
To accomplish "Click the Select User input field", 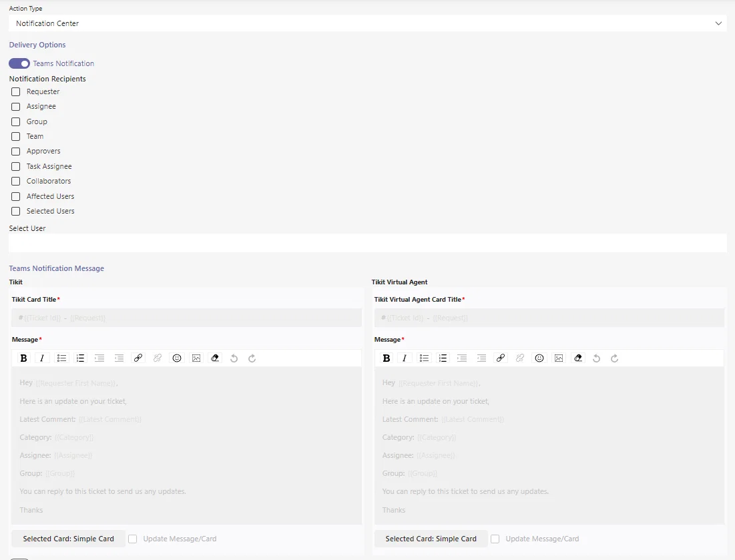I will [367, 243].
